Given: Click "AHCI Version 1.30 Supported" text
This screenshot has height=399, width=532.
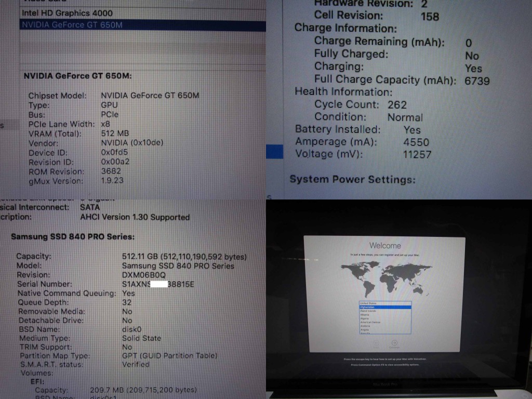Looking at the screenshot, I should (x=135, y=217).
